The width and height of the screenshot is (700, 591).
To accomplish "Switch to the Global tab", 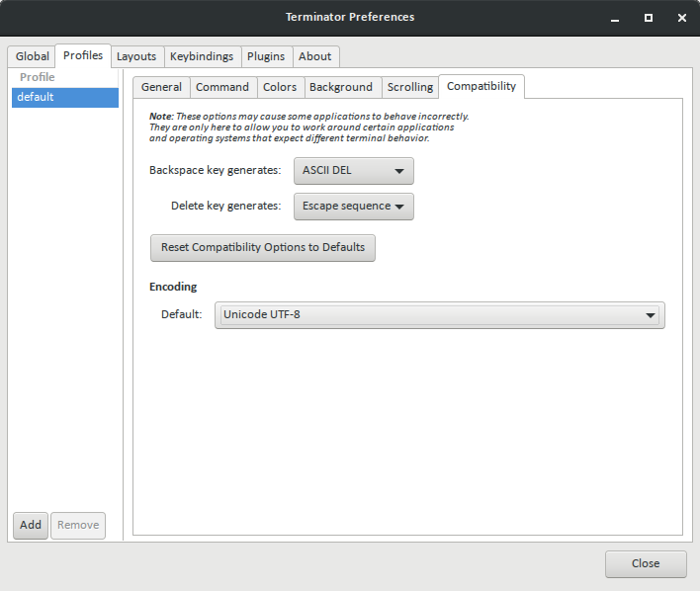I will coord(32,56).
